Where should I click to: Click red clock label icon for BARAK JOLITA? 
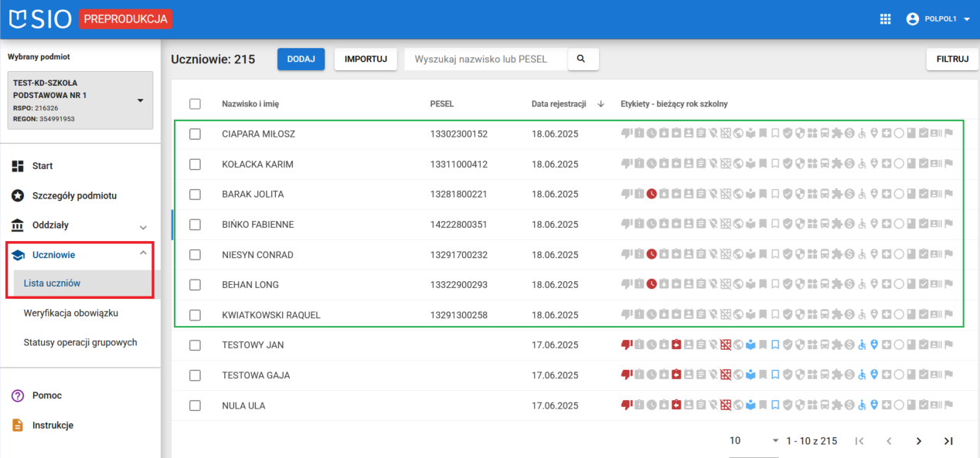tap(652, 194)
